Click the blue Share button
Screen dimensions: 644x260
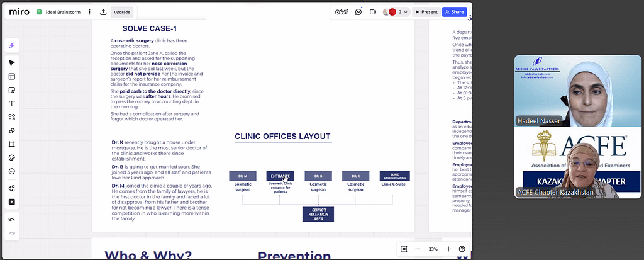coord(454,12)
